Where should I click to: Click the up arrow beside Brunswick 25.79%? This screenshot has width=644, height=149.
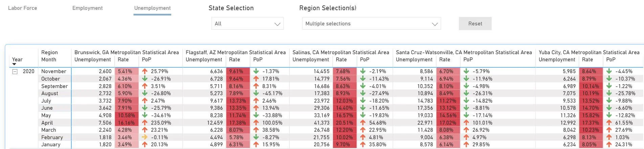[145, 71]
